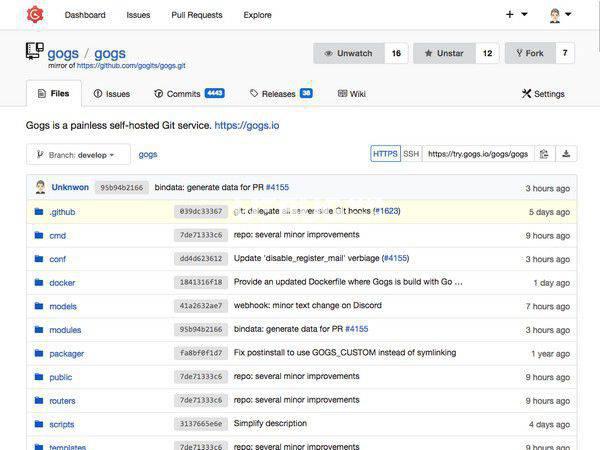Open Issues in top navigation bar
The image size is (600, 450).
pos(138,15)
